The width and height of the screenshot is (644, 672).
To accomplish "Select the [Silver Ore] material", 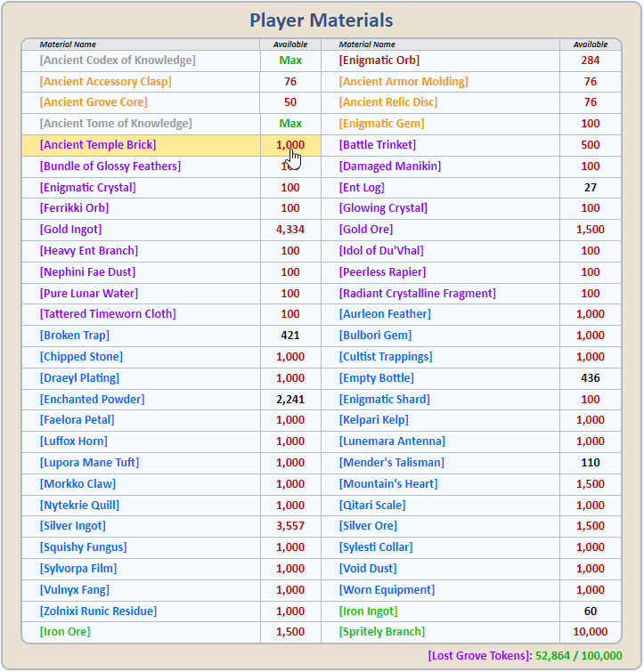I will click(x=368, y=528).
